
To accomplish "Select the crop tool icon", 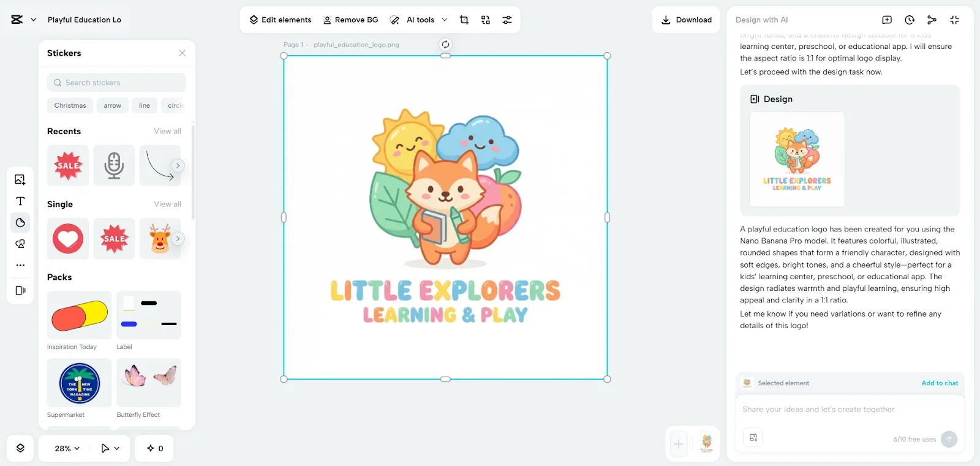I will coord(464,20).
